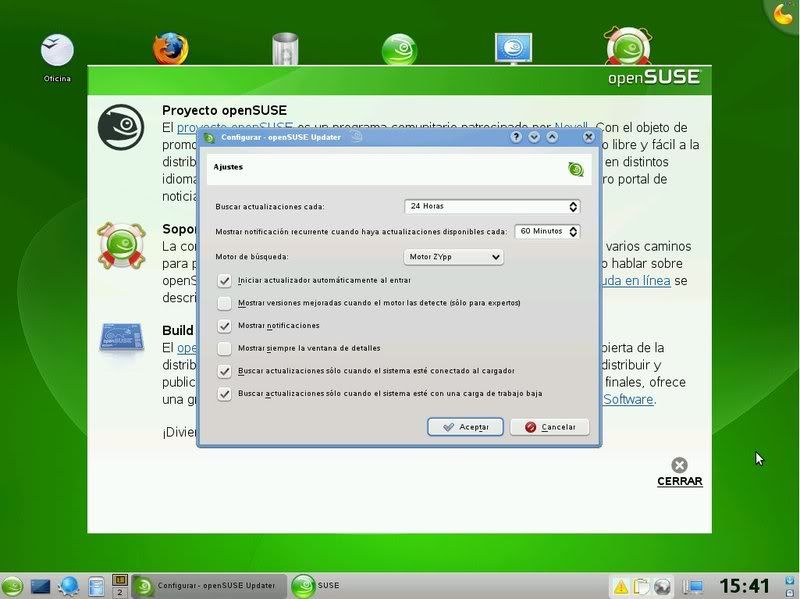Launch Firefox from the desktop
The height and width of the screenshot is (599, 800).
tap(170, 48)
